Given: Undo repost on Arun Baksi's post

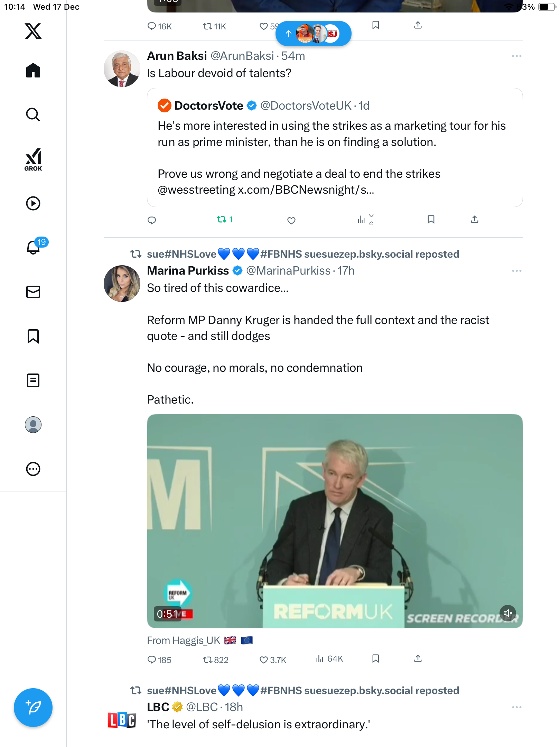Looking at the screenshot, I should tap(222, 220).
